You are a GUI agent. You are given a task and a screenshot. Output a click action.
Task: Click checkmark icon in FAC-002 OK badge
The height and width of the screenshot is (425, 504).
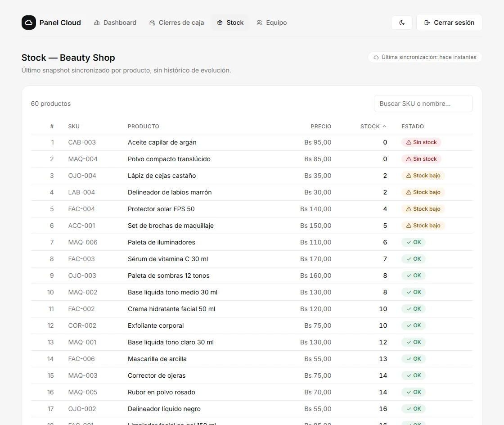(x=409, y=309)
